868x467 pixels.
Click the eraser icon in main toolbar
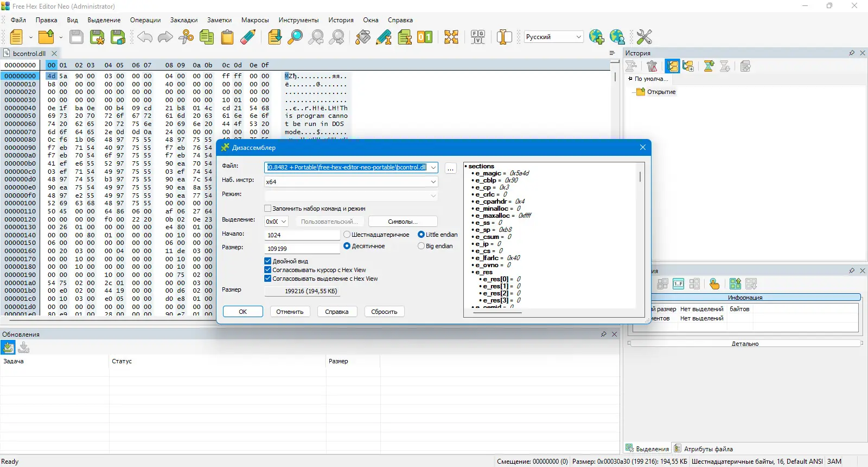[248, 37]
